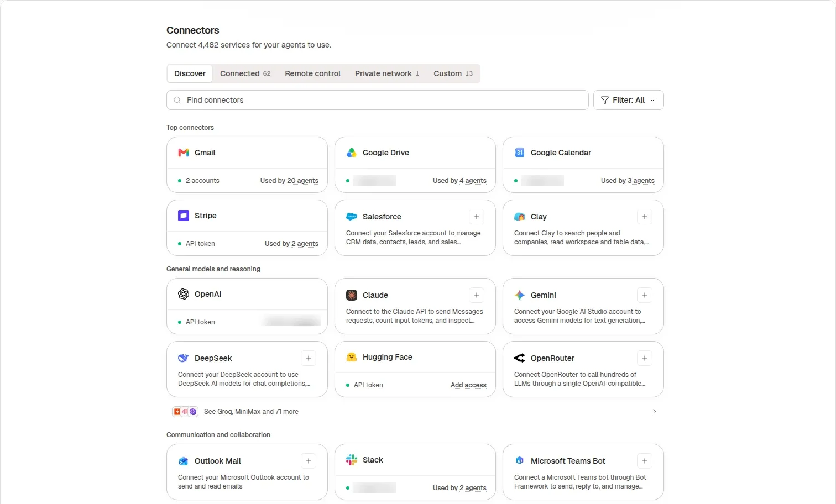Image resolution: width=836 pixels, height=504 pixels.
Task: Click the Microsoft Teams Bot icon
Action: point(520,461)
